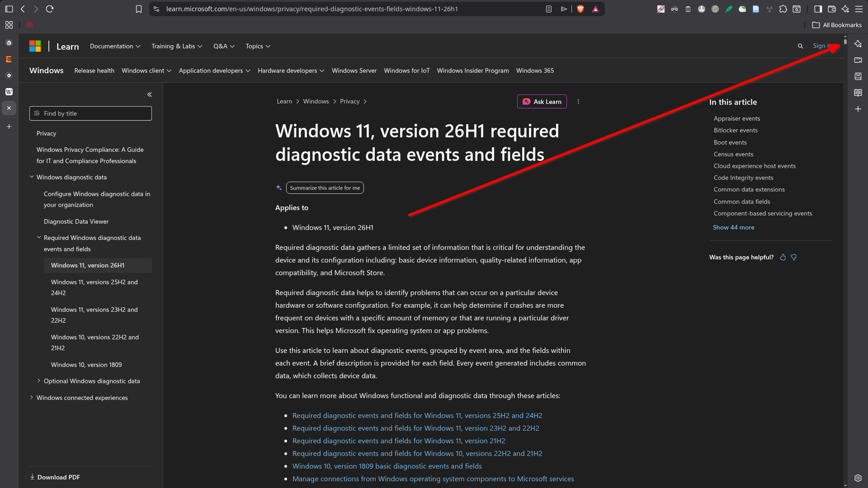Open the Brave Rewards triangle icon

pos(596,9)
